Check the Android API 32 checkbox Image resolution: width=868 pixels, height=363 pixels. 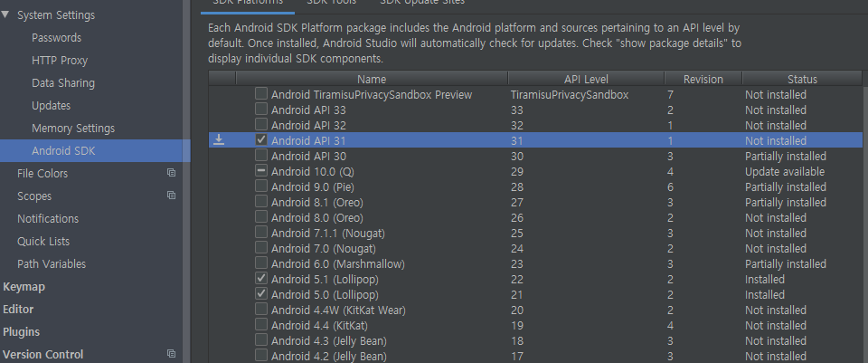(x=261, y=125)
